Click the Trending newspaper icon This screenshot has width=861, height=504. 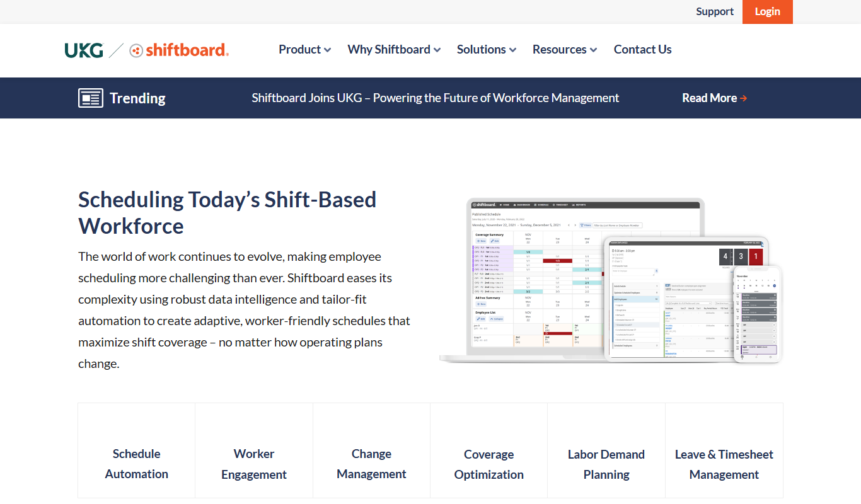click(91, 98)
